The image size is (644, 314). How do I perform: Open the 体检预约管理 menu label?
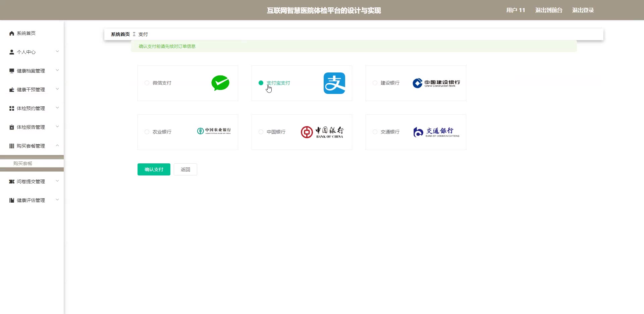[x=31, y=108]
